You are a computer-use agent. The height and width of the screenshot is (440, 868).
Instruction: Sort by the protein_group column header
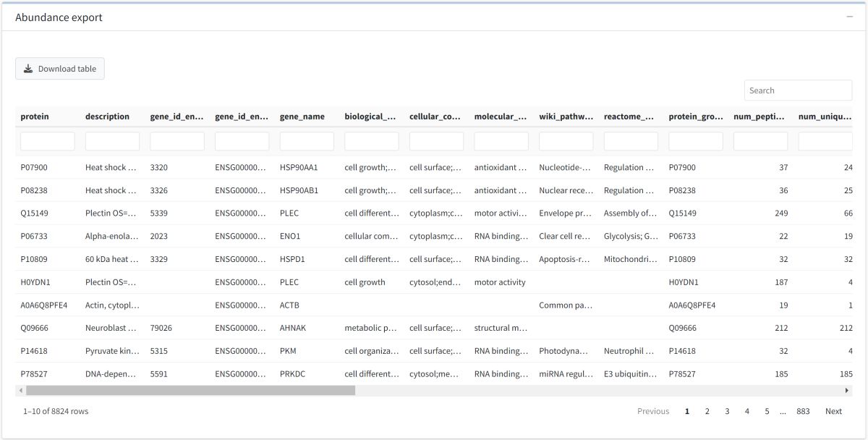point(695,117)
